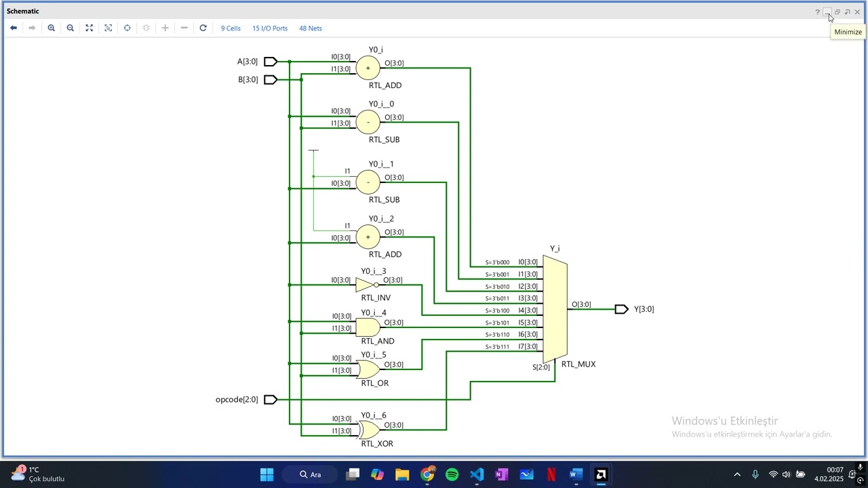This screenshot has width=868, height=488.
Task: Open Spotify from the taskbar
Action: tap(452, 474)
